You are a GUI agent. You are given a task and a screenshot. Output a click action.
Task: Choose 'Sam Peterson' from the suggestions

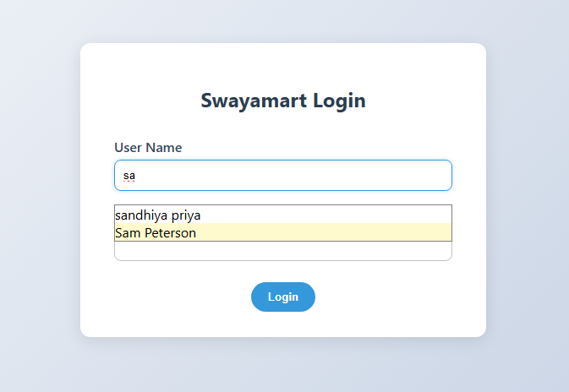click(156, 232)
